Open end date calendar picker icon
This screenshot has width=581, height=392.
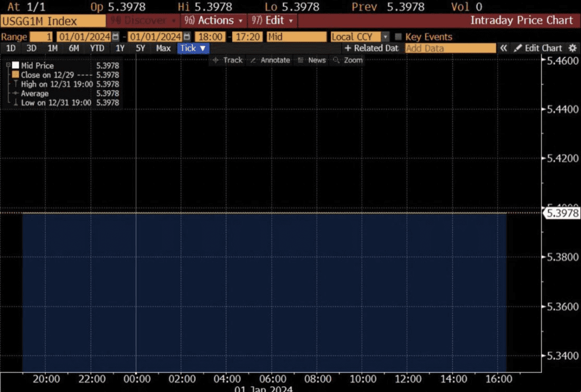(187, 37)
